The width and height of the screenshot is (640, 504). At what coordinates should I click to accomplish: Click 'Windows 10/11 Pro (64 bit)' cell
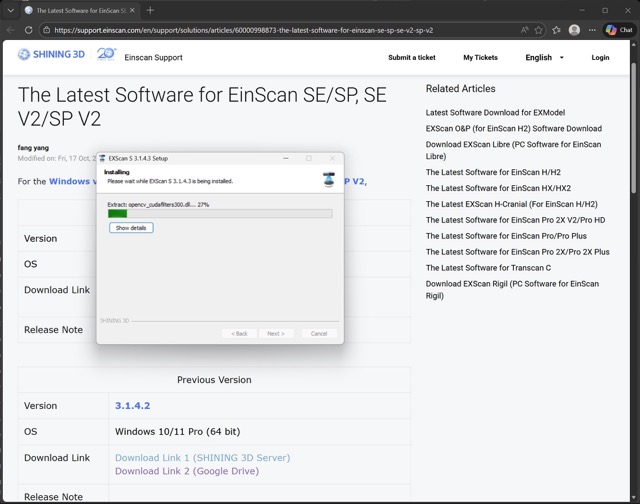click(x=178, y=431)
